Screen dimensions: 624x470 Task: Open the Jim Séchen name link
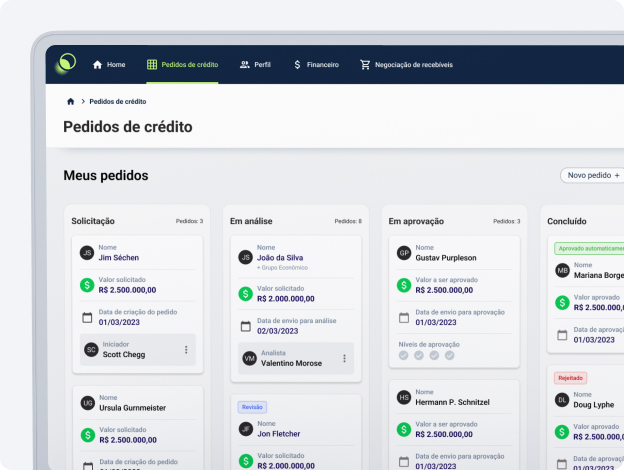point(119,257)
